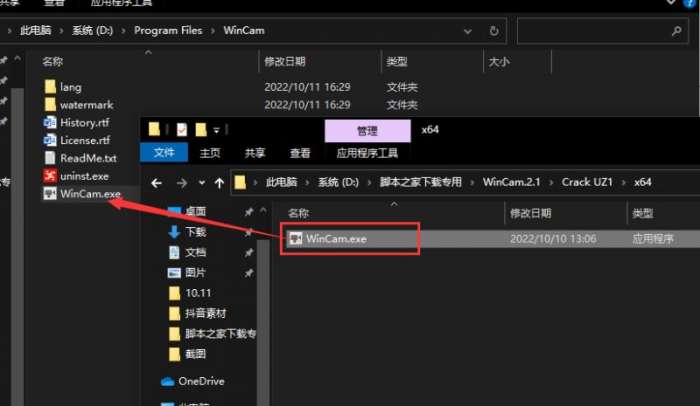The height and width of the screenshot is (406, 700).
Task: Select the 管理 contextual tab
Action: (367, 131)
